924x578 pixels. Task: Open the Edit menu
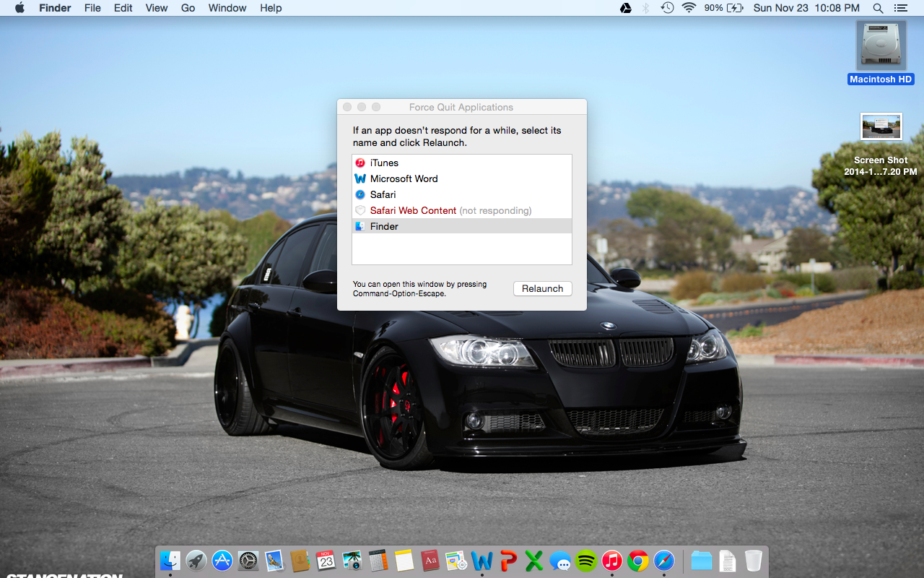(x=123, y=8)
